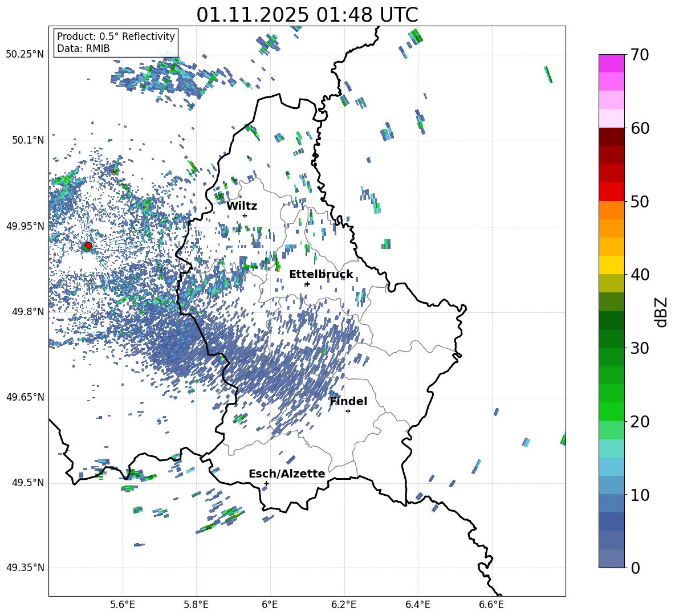This screenshot has height=616, width=675.
Task: Click the light blue colorbar segment above 10
Action: tap(611, 485)
